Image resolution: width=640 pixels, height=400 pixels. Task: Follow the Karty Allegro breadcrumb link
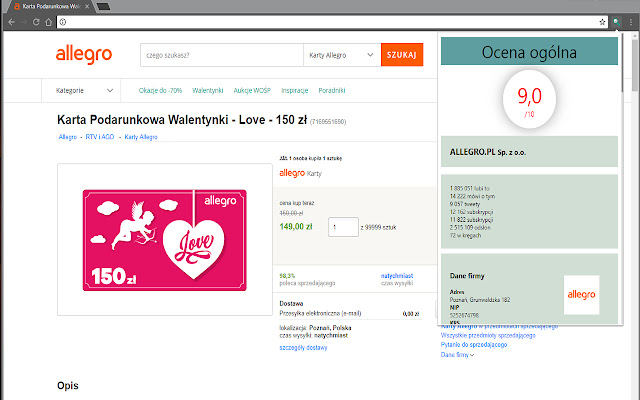tap(141, 137)
